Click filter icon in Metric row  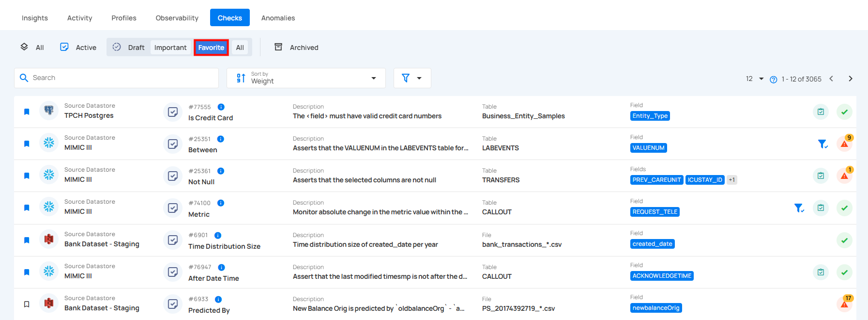(799, 208)
